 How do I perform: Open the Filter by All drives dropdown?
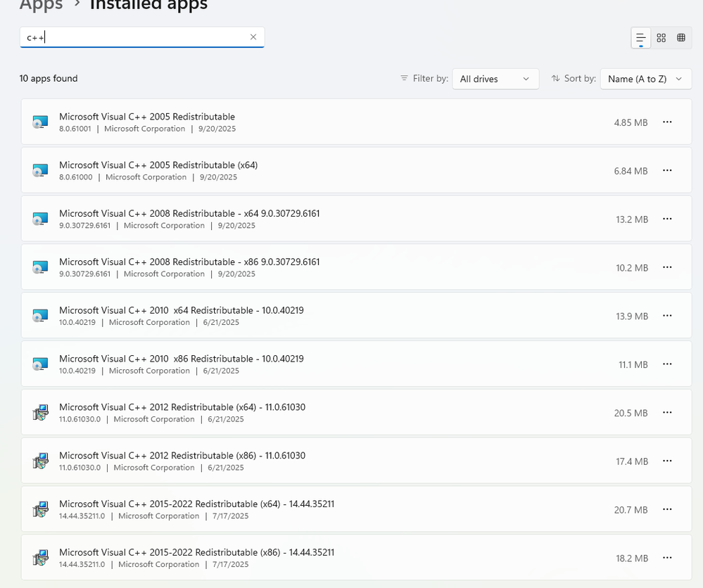coord(495,79)
